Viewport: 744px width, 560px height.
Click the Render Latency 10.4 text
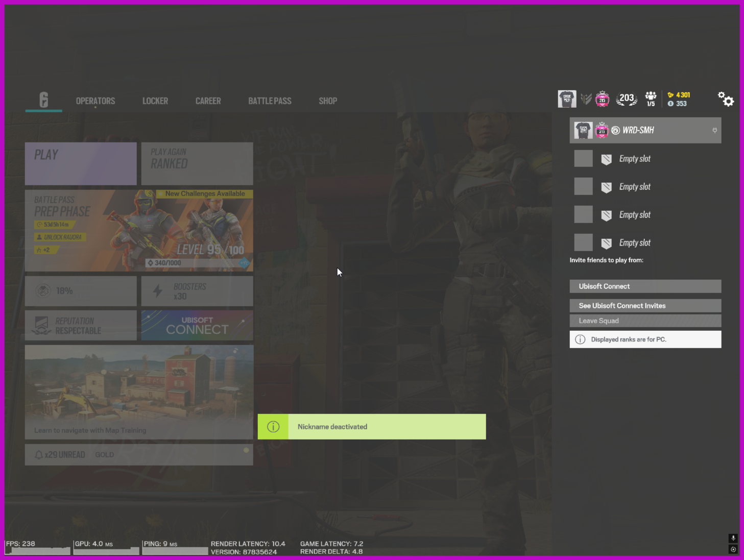point(248,544)
